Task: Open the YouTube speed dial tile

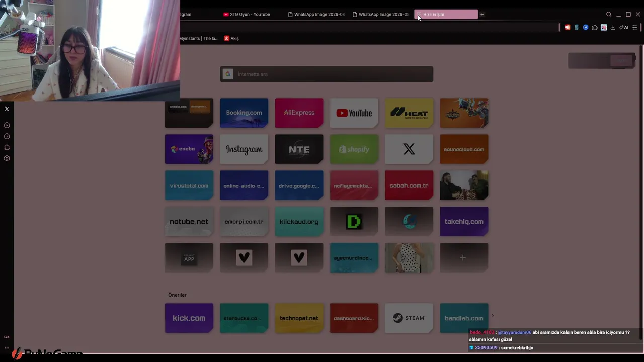Action: [354, 113]
